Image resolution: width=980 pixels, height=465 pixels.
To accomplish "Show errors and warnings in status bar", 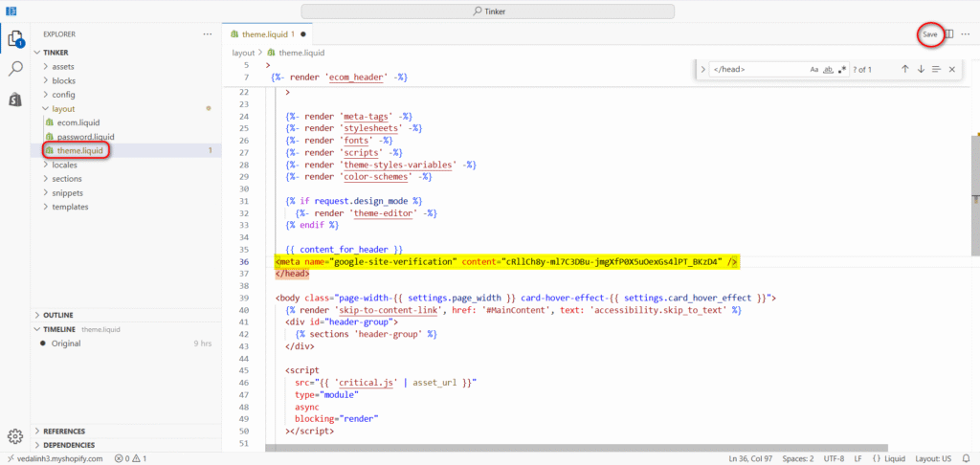I will click(130, 458).
